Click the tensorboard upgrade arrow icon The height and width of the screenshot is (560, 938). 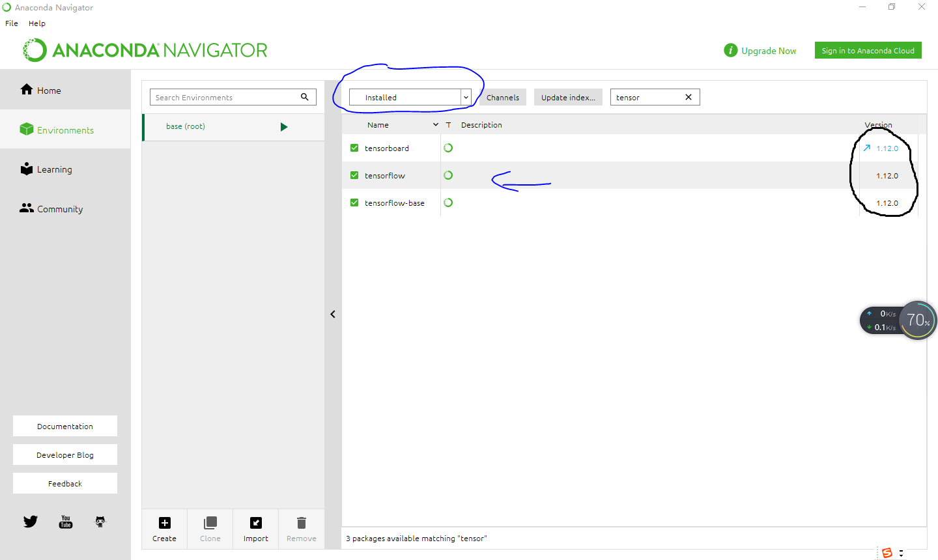[x=867, y=148]
